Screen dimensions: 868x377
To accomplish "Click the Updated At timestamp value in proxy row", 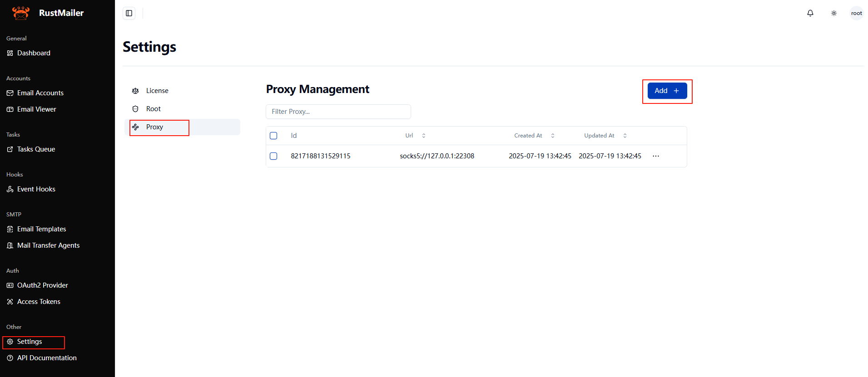I will [610, 156].
